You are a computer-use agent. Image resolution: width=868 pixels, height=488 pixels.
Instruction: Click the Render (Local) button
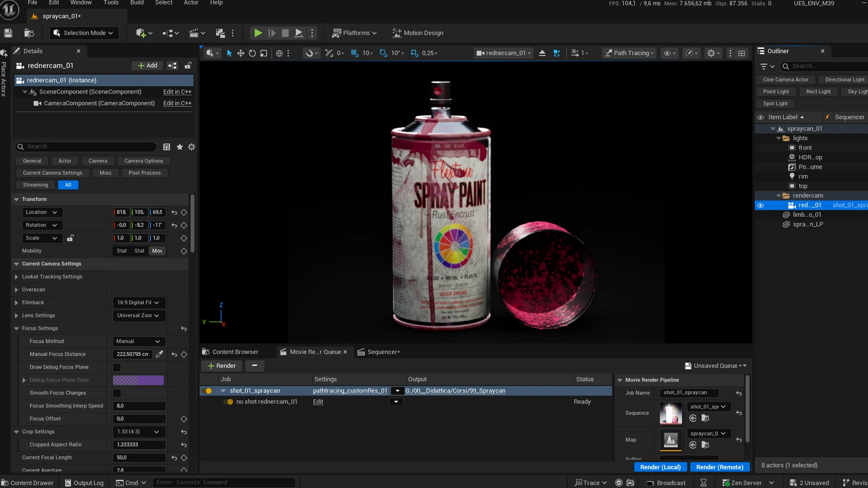660,467
